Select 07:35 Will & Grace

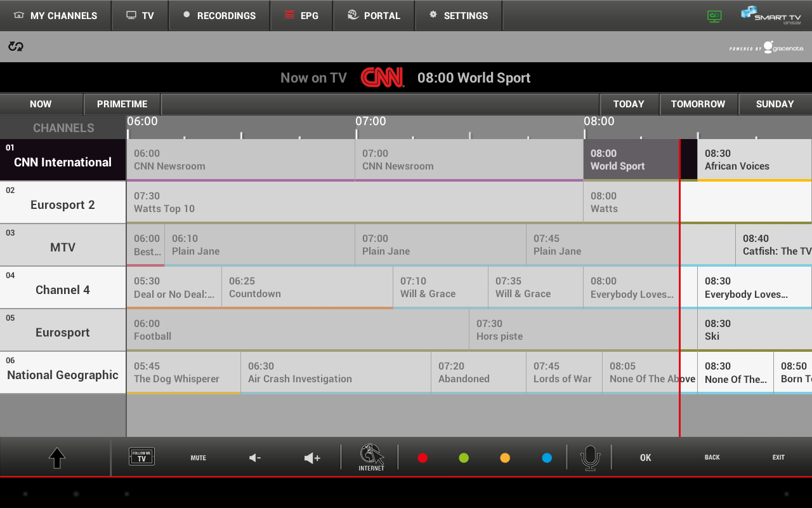click(x=535, y=288)
